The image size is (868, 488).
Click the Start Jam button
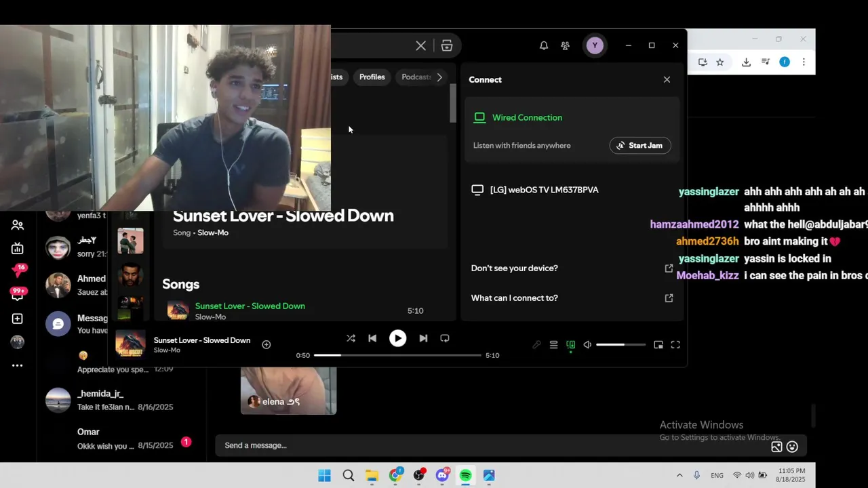[x=640, y=146]
